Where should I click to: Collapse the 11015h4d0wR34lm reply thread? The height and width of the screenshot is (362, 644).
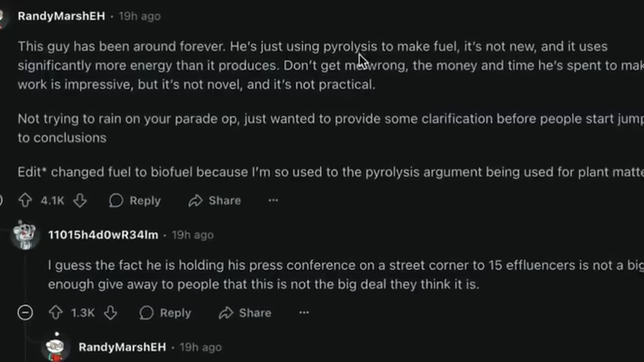[25, 313]
